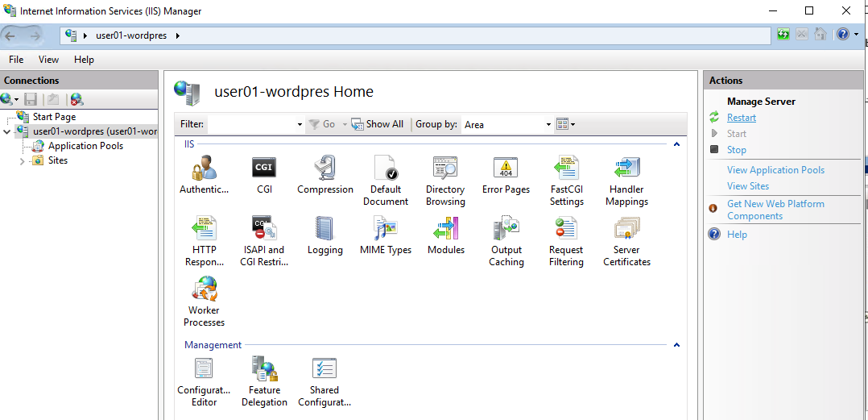Open the File menu

click(16, 60)
